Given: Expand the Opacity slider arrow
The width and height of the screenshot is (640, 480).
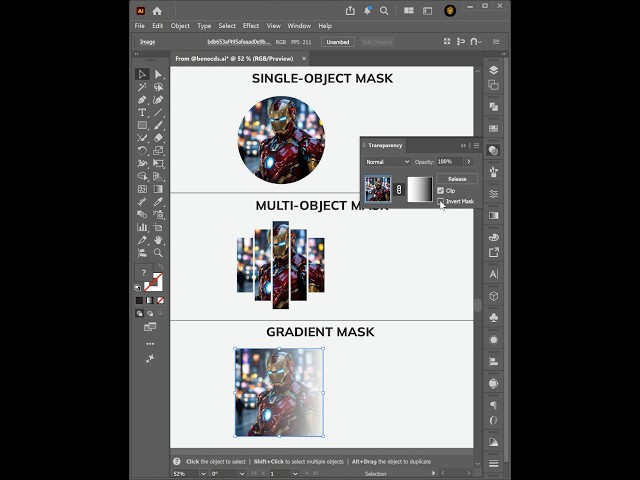Looking at the screenshot, I should (x=469, y=162).
